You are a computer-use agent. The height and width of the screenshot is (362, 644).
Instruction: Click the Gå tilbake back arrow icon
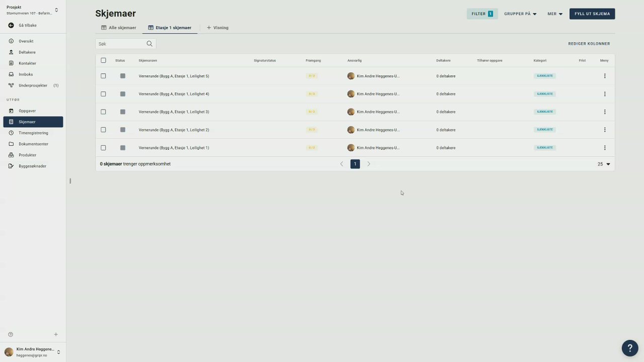click(11, 25)
